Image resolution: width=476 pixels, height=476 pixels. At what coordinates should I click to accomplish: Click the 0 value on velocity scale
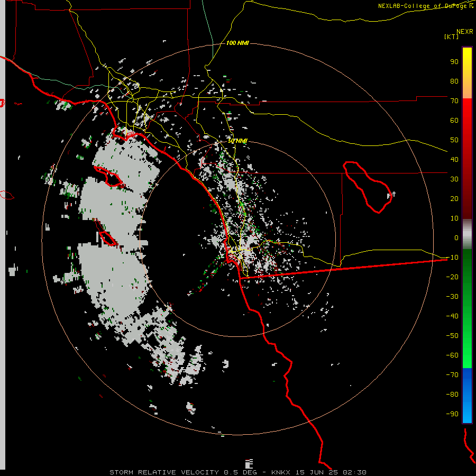tap(456, 237)
